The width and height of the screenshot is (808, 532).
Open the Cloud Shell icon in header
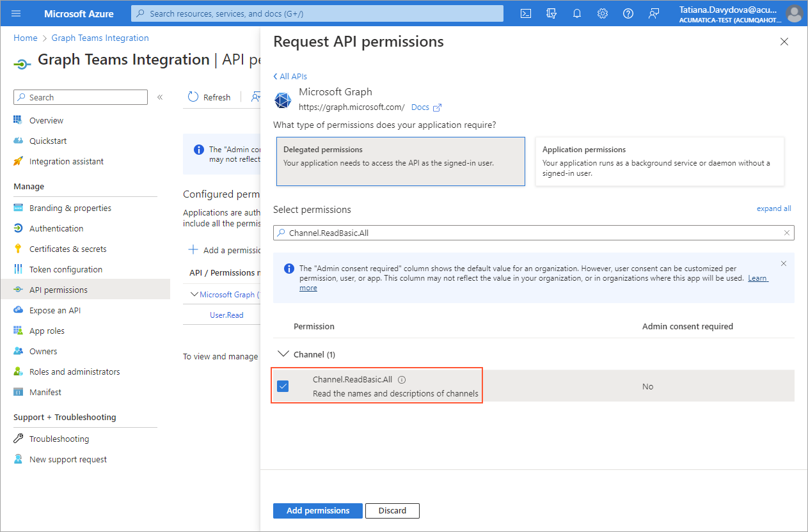pos(526,13)
